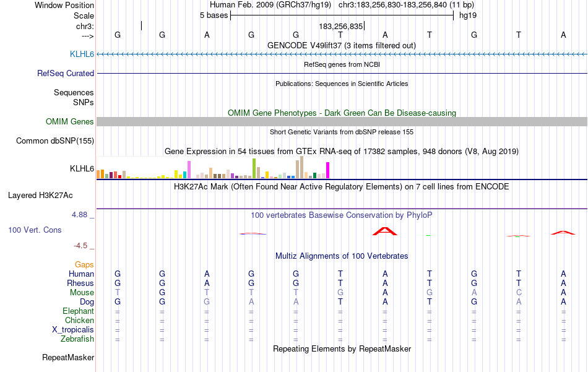Click the 183,256,835 position marker
Image resolution: width=588 pixels, height=372 pixels.
(341, 26)
